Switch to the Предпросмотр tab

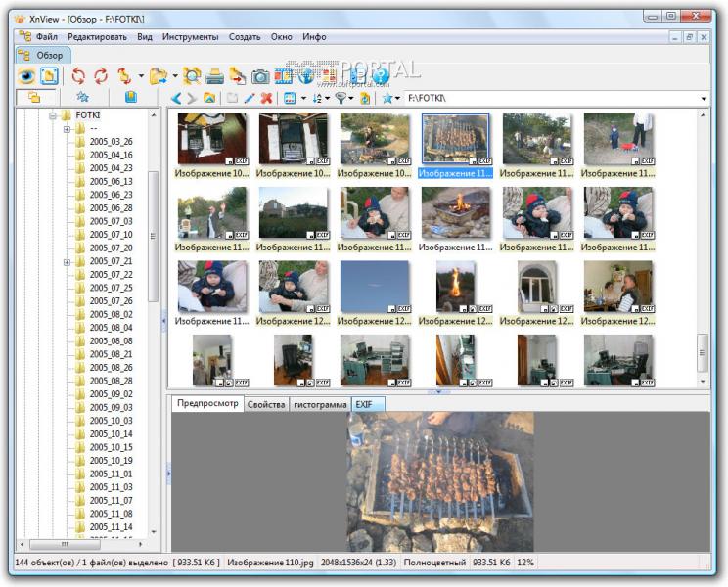pyautogui.click(x=207, y=403)
